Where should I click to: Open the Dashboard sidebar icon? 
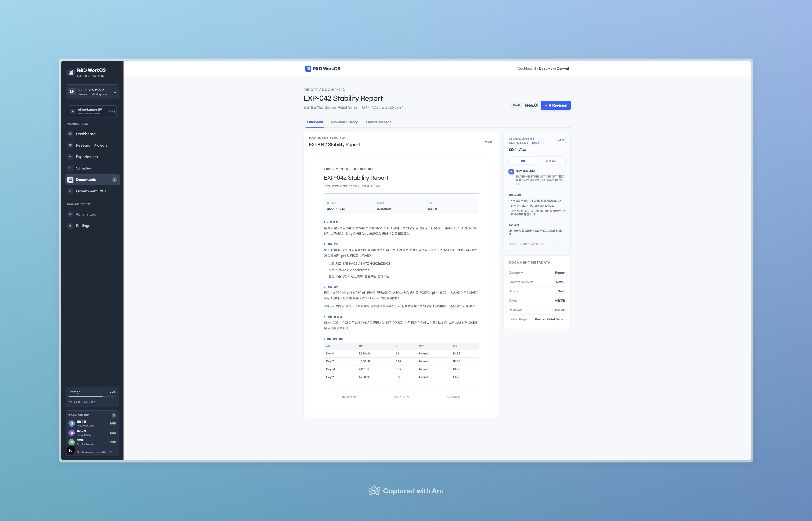(70, 134)
